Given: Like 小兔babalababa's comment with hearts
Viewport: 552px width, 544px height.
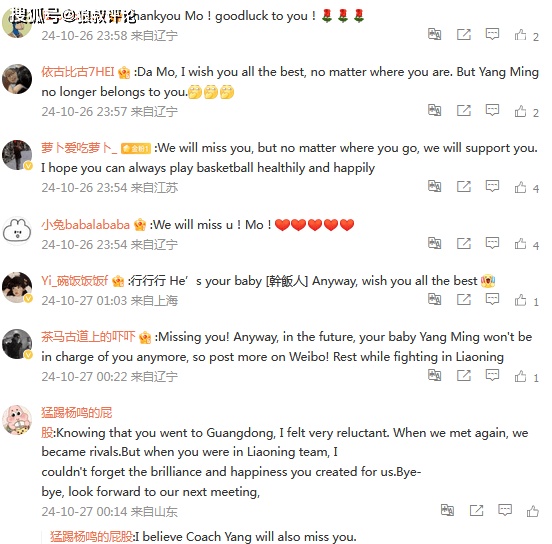Looking at the screenshot, I should (x=520, y=243).
